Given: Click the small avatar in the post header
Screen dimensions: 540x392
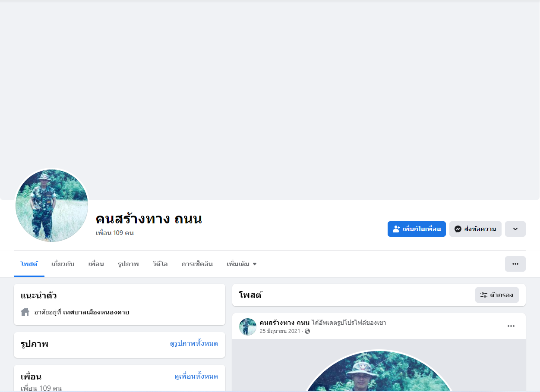Looking at the screenshot, I should (x=248, y=327).
